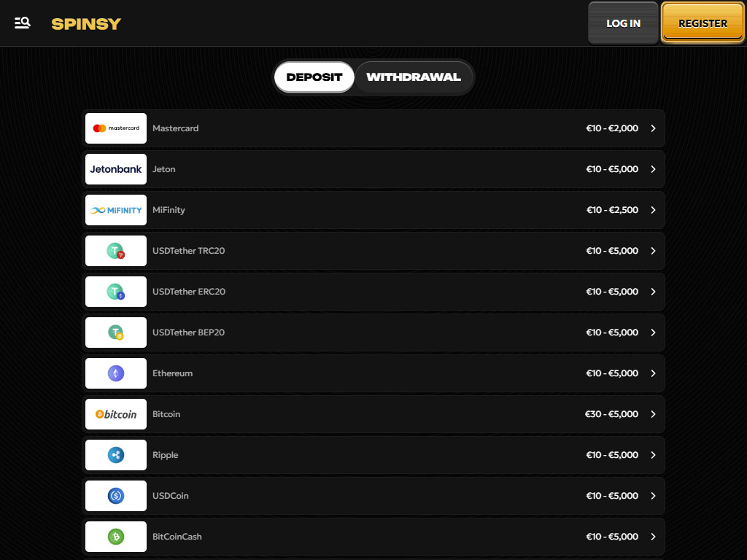The width and height of the screenshot is (747, 560).
Task: Click the Register button
Action: (703, 23)
